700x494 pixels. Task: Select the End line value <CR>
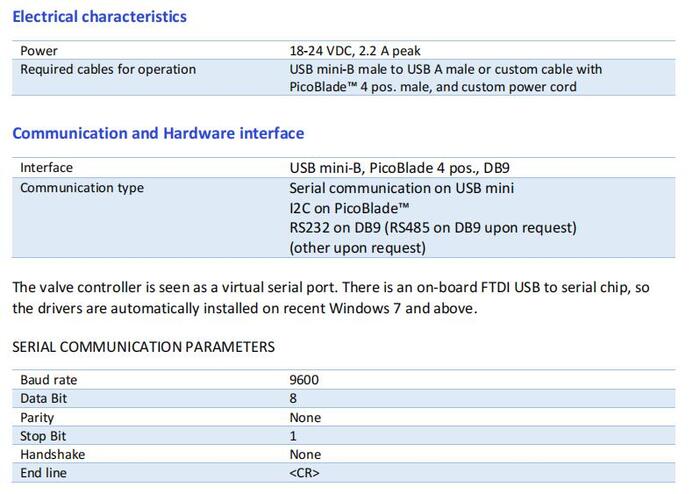tap(304, 473)
